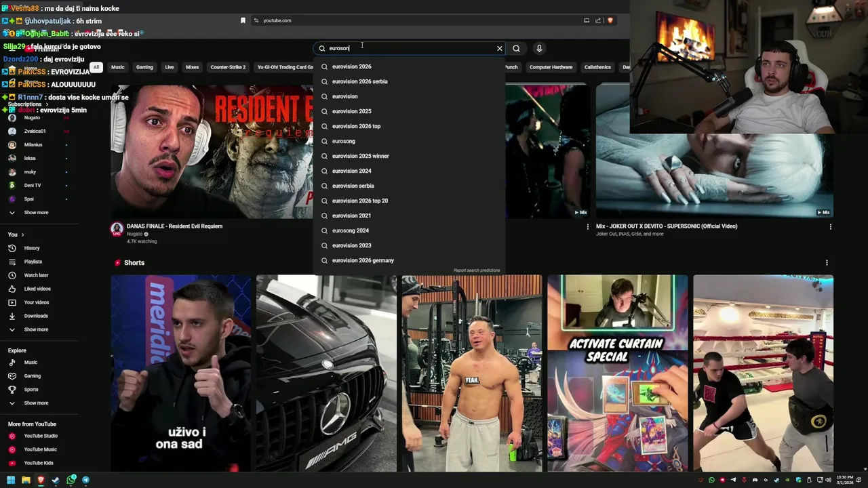
Task: Open the boxing ring short thumbnail
Action: pyautogui.click(x=763, y=373)
